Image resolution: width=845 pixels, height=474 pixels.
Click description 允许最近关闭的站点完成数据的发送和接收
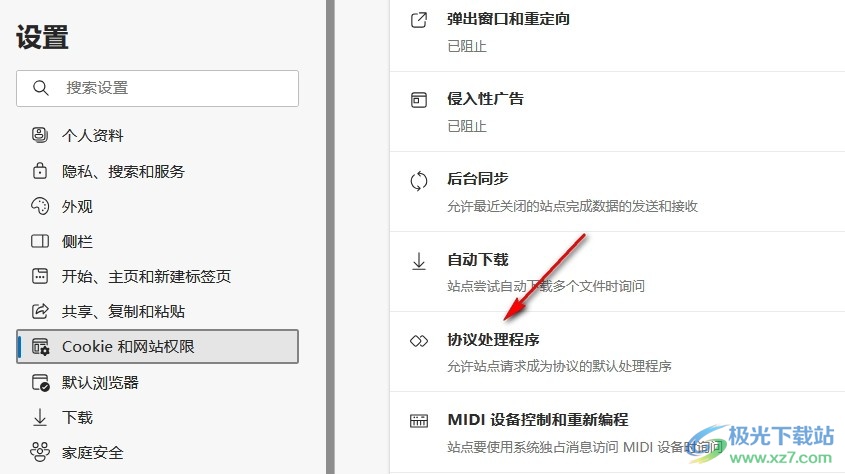point(572,206)
